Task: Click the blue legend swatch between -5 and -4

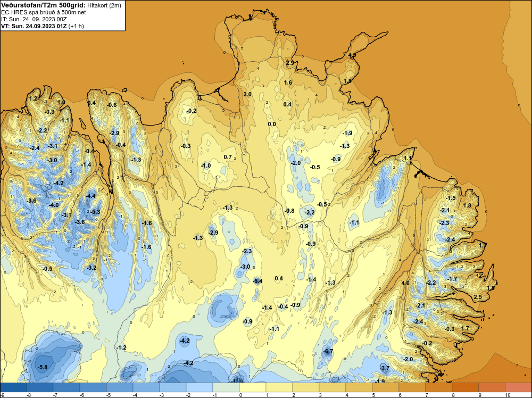Action: [x=119, y=387]
